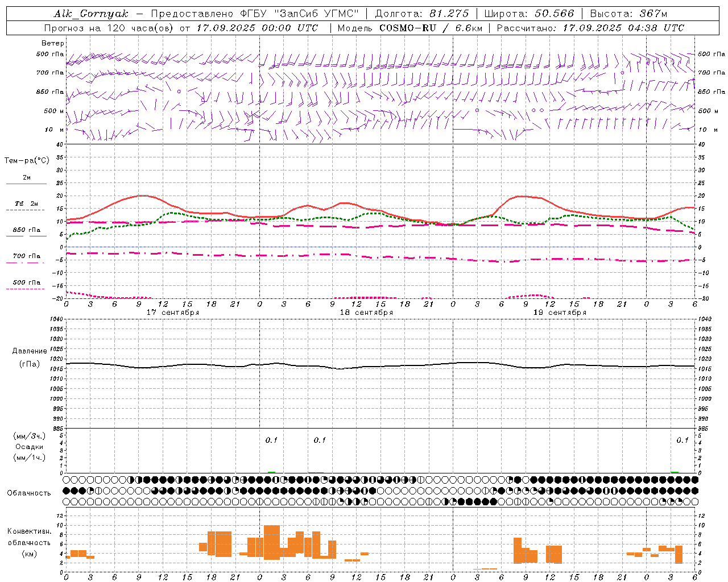Click the "(мм/3ч.)" precipitation unit label
The height and width of the screenshot is (582, 728).
30,436
